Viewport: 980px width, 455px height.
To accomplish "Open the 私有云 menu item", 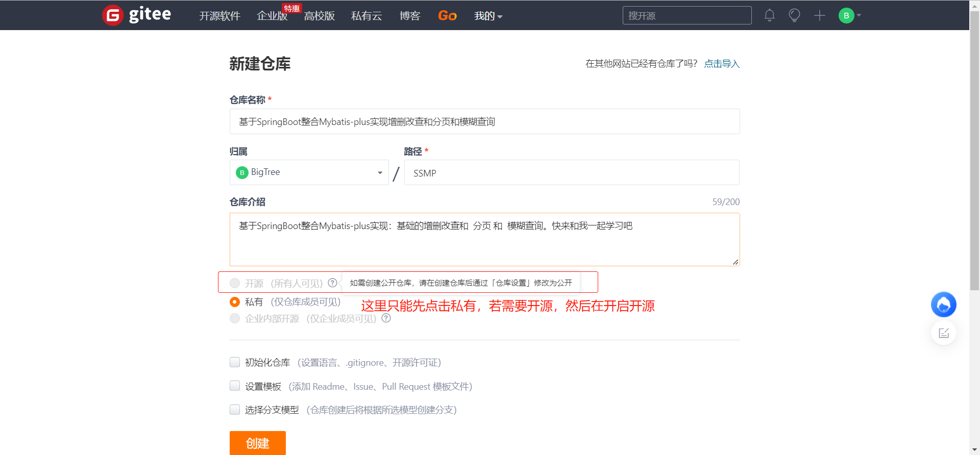I will click(x=366, y=16).
